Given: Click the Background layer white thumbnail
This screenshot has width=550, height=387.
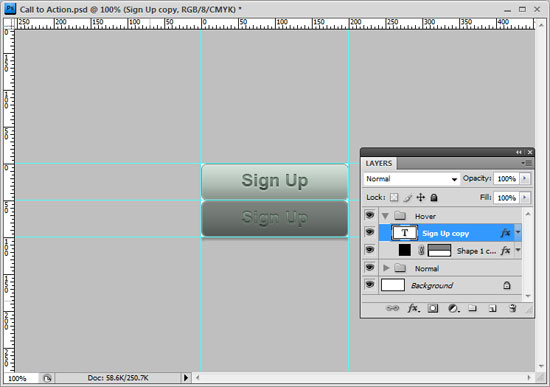Looking at the screenshot, I should pos(393,285).
